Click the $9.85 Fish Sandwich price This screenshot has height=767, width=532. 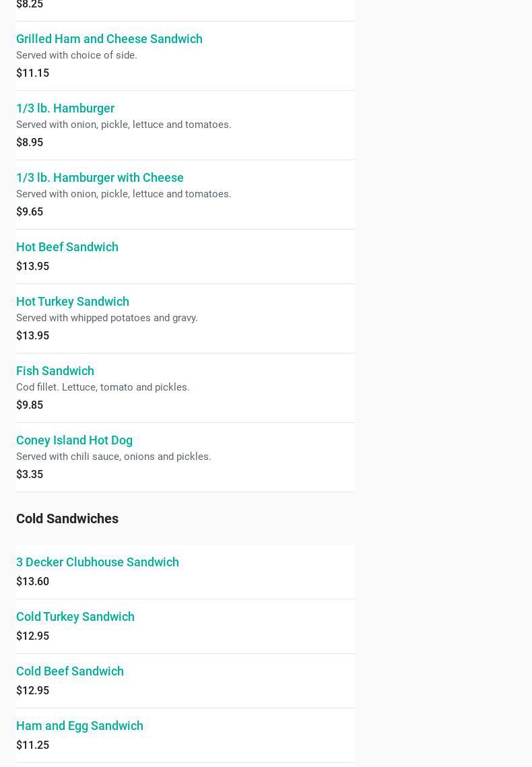click(30, 405)
